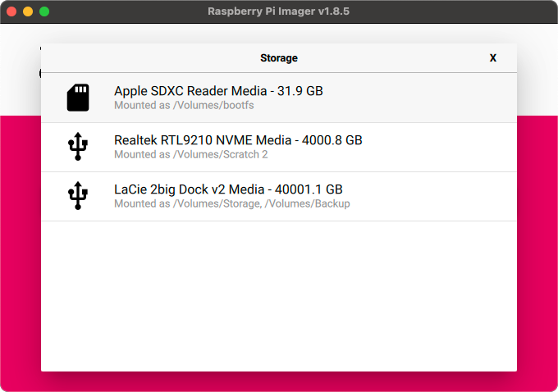
Task: Maximize the window with the green button
Action: click(44, 11)
